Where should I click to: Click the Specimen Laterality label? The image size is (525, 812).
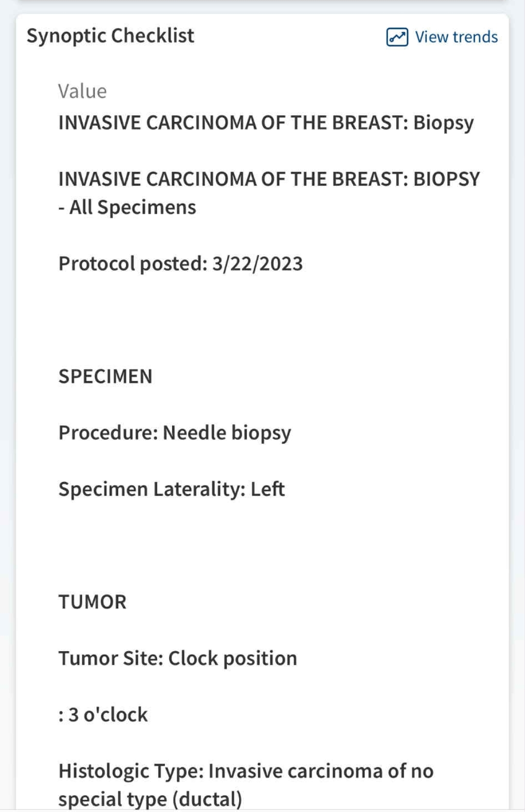152,489
